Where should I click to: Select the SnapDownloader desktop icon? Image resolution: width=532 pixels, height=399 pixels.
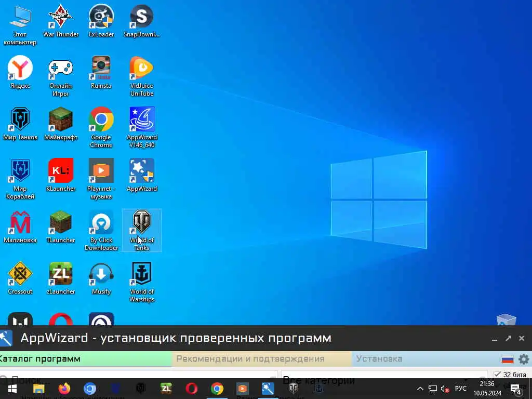tap(141, 20)
